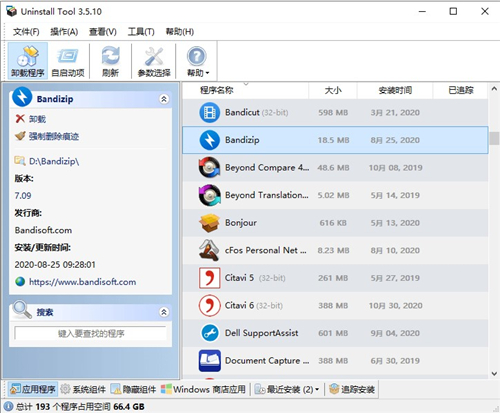Image resolution: width=500 pixels, height=413 pixels.
Task: Click the Traced install (追踪安装) button
Action: tap(352, 389)
